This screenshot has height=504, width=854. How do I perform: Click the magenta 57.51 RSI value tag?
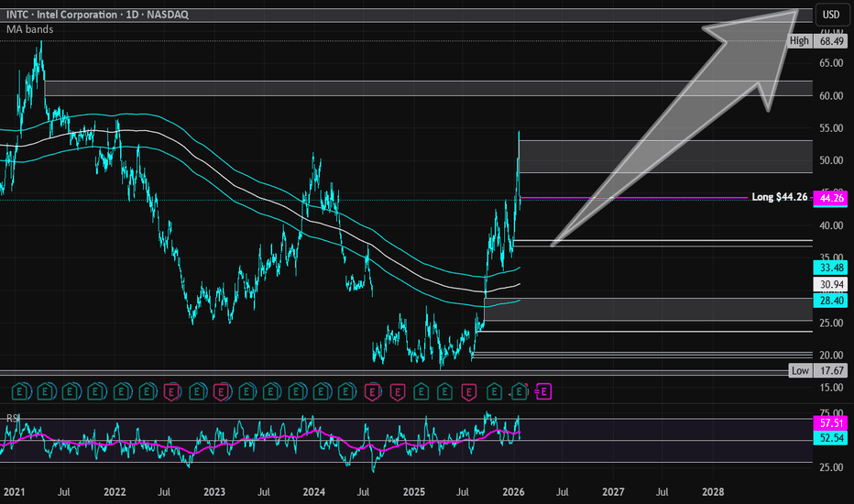831,424
